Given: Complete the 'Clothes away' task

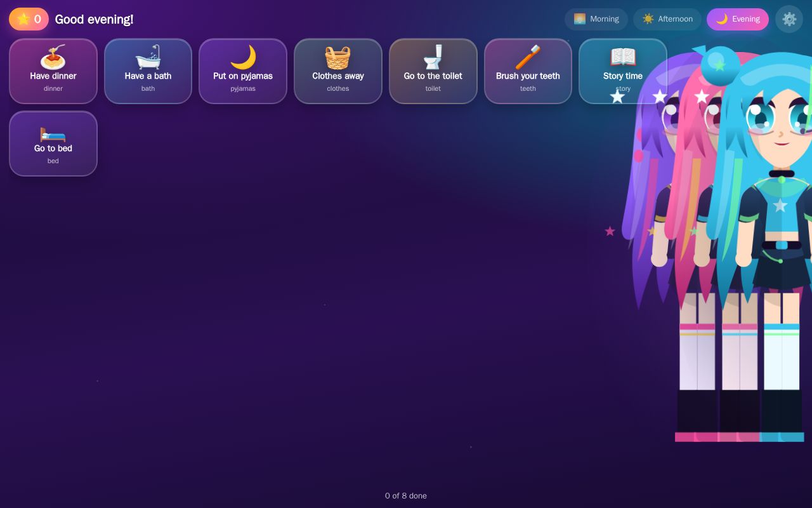Looking at the screenshot, I should pyautogui.click(x=338, y=71).
